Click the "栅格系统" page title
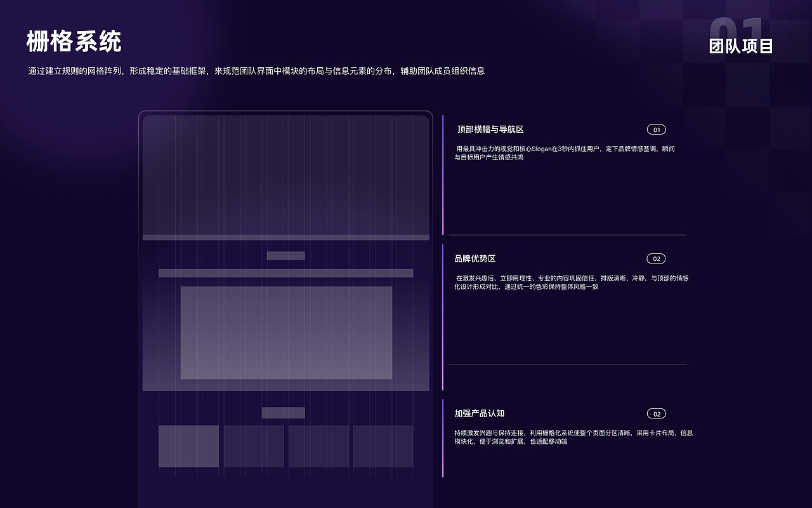Screen dimensions: 812x508 74,42
